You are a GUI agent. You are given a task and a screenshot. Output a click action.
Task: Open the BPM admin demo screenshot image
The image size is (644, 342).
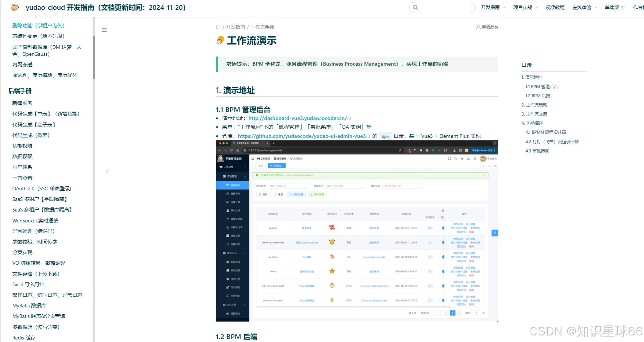coord(357,231)
